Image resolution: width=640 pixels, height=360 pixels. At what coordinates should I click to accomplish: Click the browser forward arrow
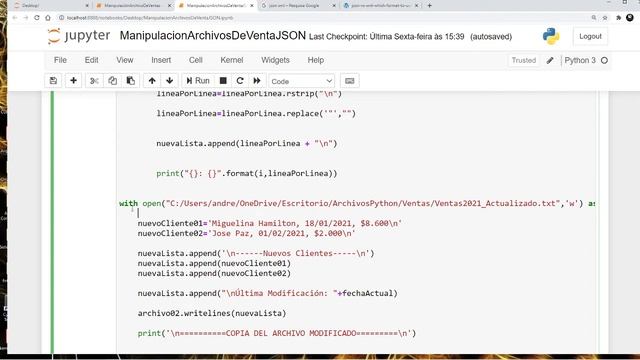pyautogui.click(x=26, y=18)
